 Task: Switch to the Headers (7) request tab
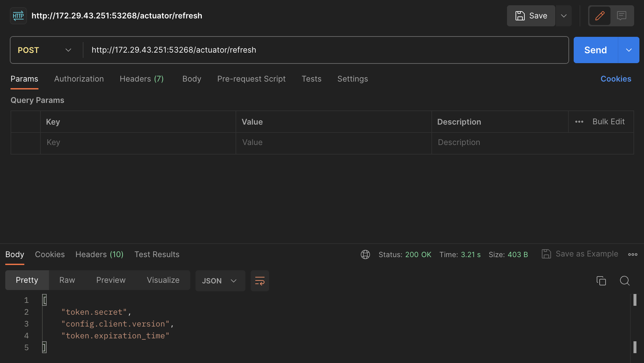coord(142,79)
